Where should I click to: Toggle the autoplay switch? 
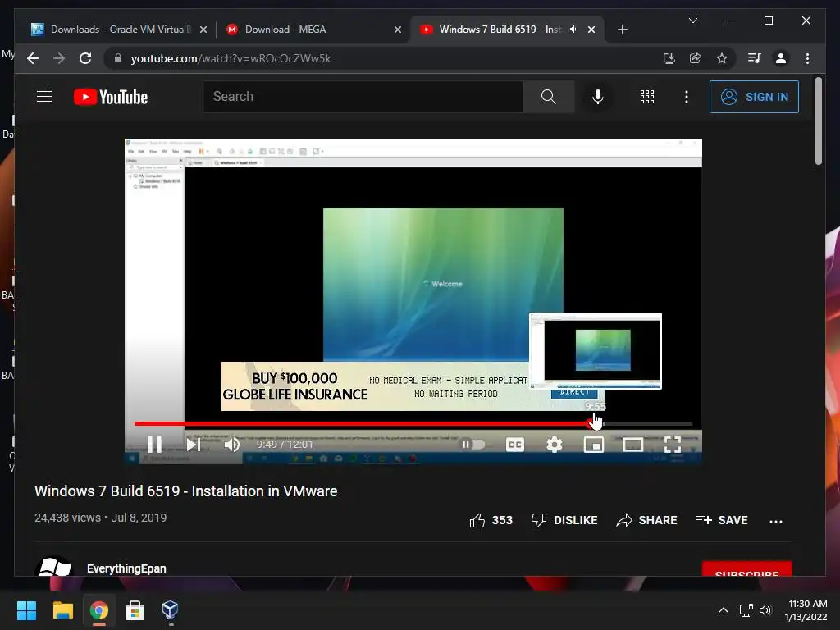473,444
